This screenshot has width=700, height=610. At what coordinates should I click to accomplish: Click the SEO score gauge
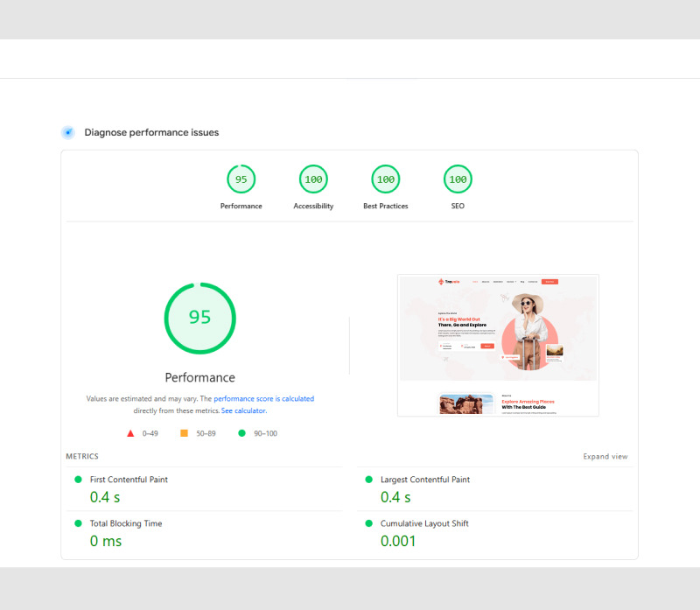click(457, 179)
